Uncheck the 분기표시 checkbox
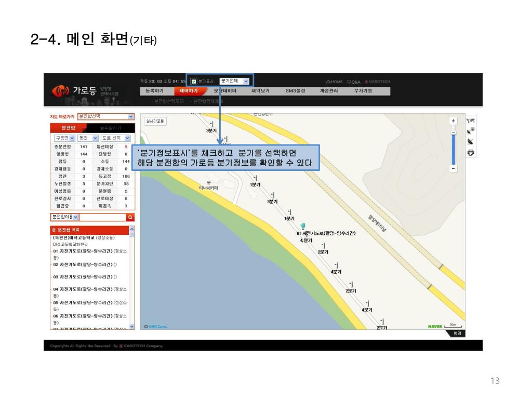This screenshot has height=399, width=532. point(194,82)
